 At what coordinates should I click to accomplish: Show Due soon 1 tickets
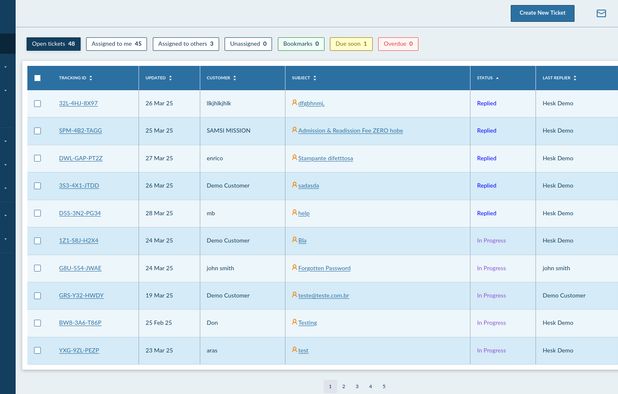click(351, 44)
